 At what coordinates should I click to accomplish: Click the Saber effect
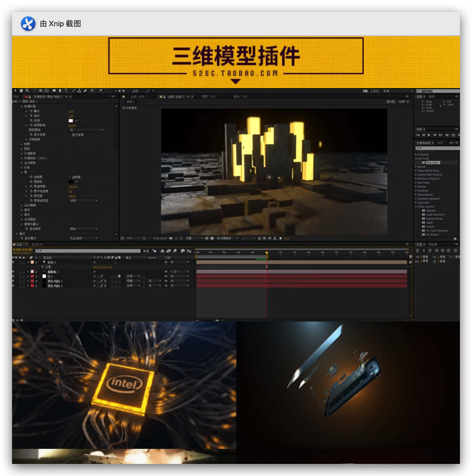[429, 223]
